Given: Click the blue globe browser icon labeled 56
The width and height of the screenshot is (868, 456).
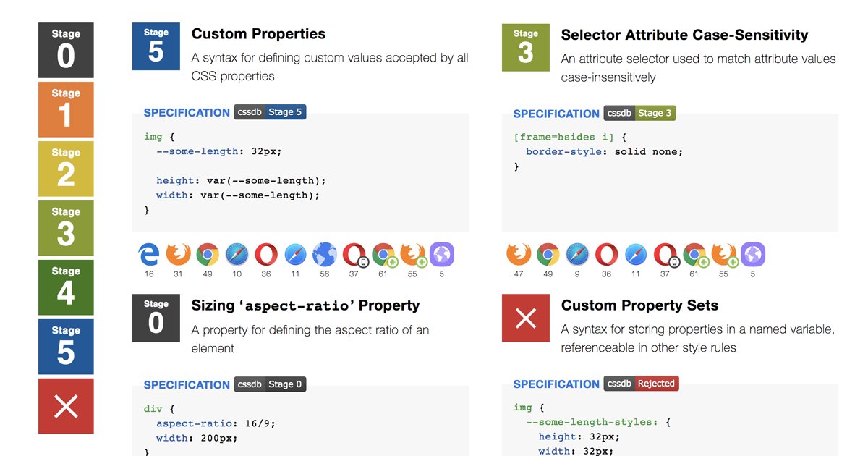Looking at the screenshot, I should click(x=325, y=255).
